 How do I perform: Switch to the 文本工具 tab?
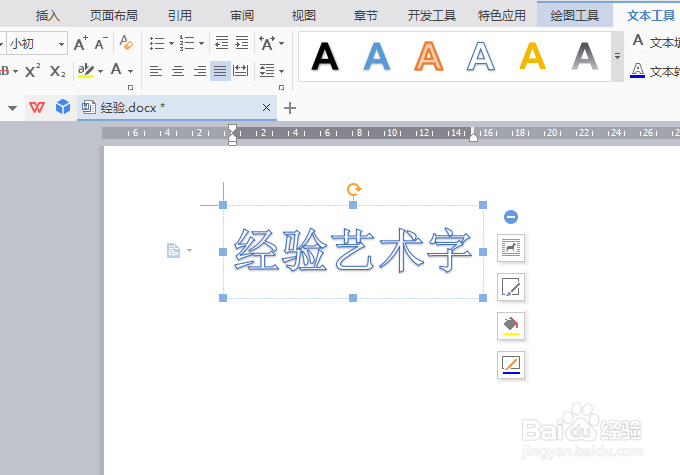click(x=651, y=16)
